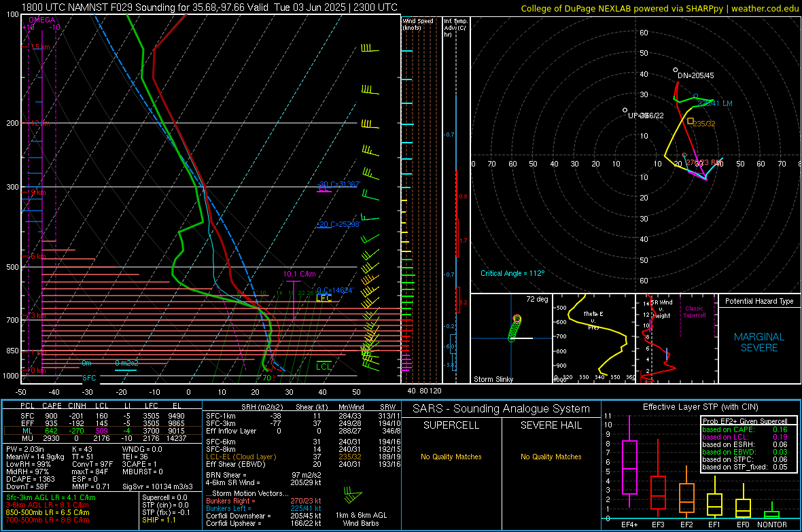Viewport: 802px width, 532px height.
Task: Click the TEI = 36 value
Action: (135, 457)
